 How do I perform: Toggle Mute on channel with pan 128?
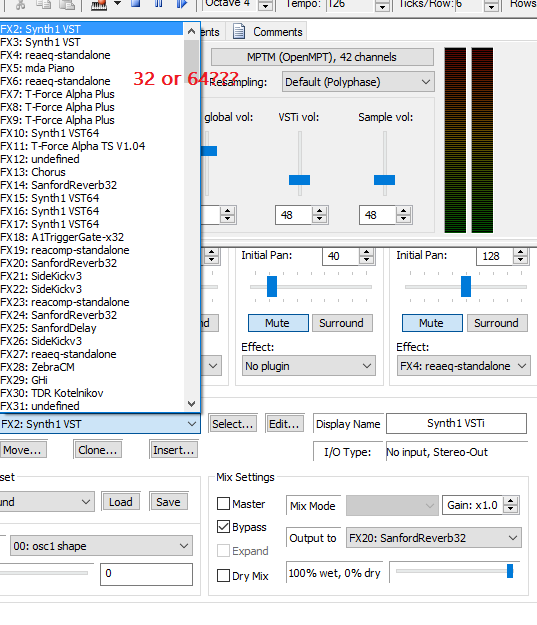click(432, 323)
